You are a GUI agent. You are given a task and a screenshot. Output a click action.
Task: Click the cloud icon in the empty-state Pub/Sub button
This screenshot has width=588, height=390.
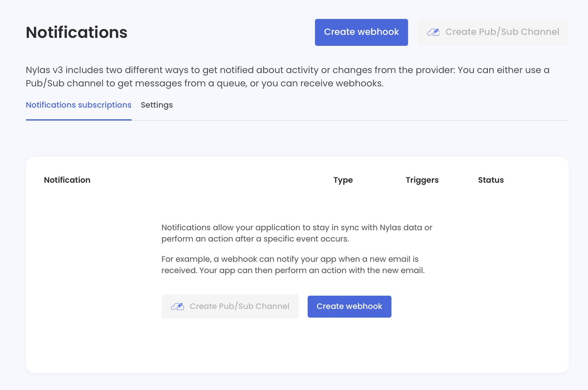tap(177, 306)
